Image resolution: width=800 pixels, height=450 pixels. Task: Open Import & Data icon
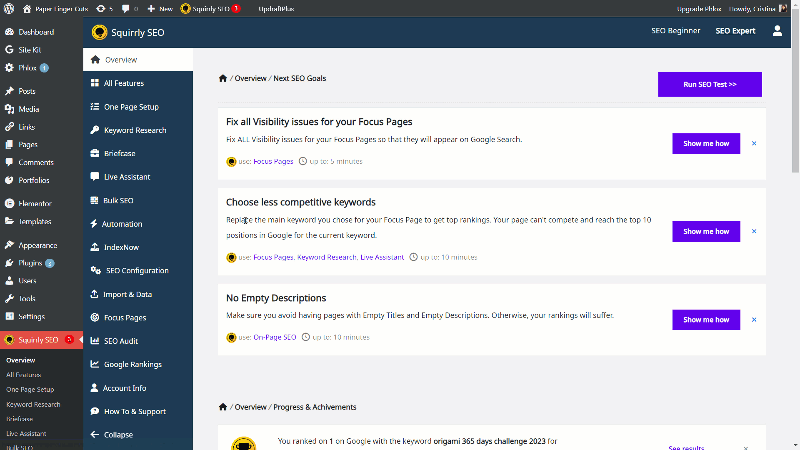[x=94, y=294]
